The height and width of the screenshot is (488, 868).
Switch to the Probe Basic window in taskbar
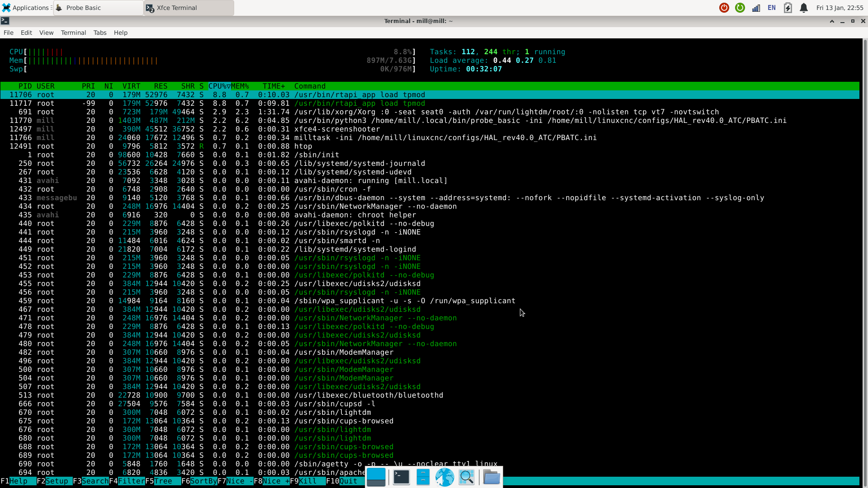tap(99, 8)
